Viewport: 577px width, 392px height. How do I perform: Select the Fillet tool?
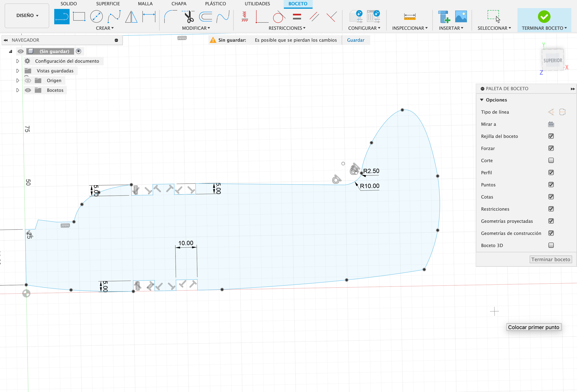[170, 17]
